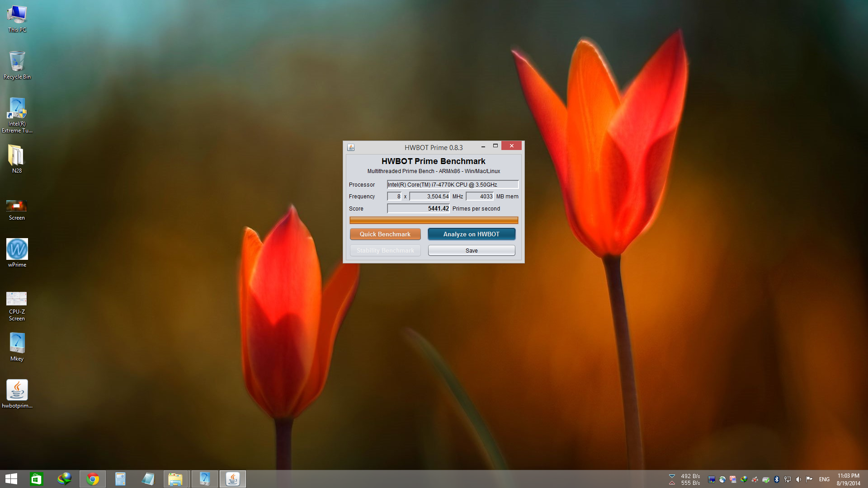
Task: Open the Recycle Bin desktop icon
Action: click(17, 66)
